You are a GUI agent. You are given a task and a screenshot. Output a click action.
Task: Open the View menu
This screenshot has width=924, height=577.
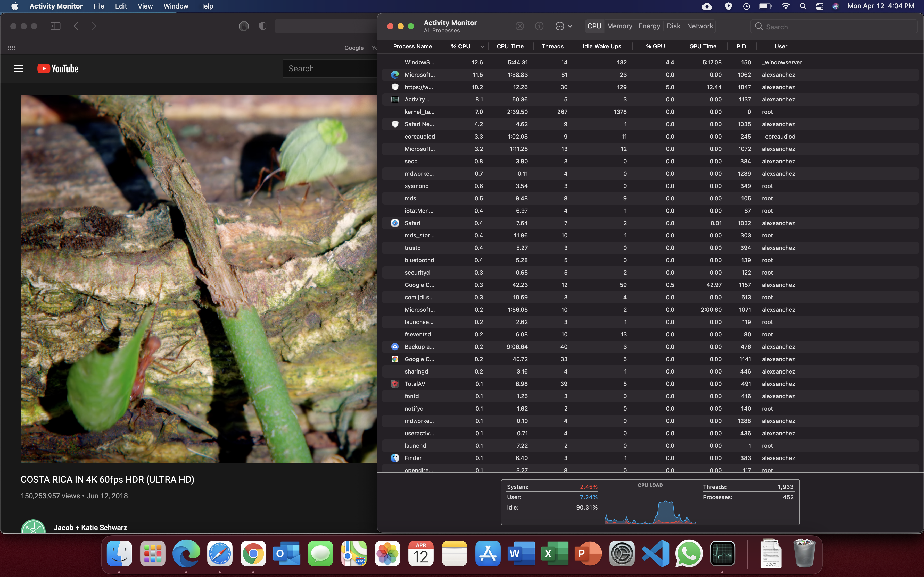coord(145,6)
